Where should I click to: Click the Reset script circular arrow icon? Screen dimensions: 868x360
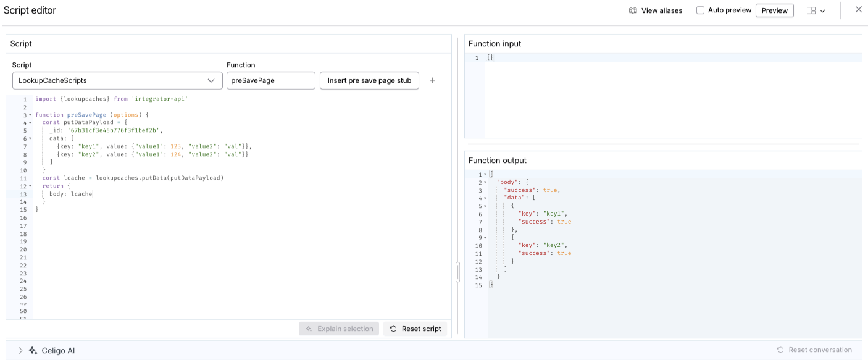pyautogui.click(x=393, y=328)
